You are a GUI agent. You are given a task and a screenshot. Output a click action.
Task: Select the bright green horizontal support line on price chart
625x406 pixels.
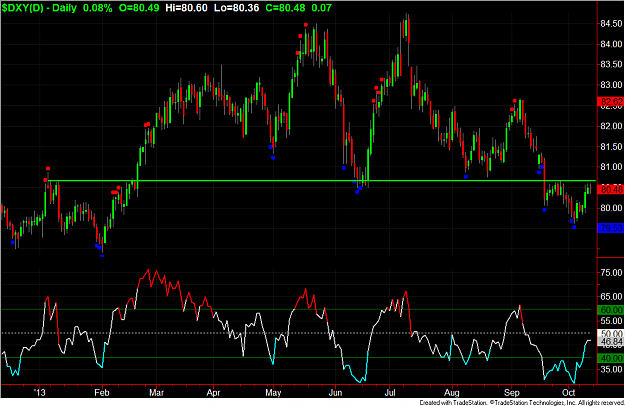click(322, 181)
